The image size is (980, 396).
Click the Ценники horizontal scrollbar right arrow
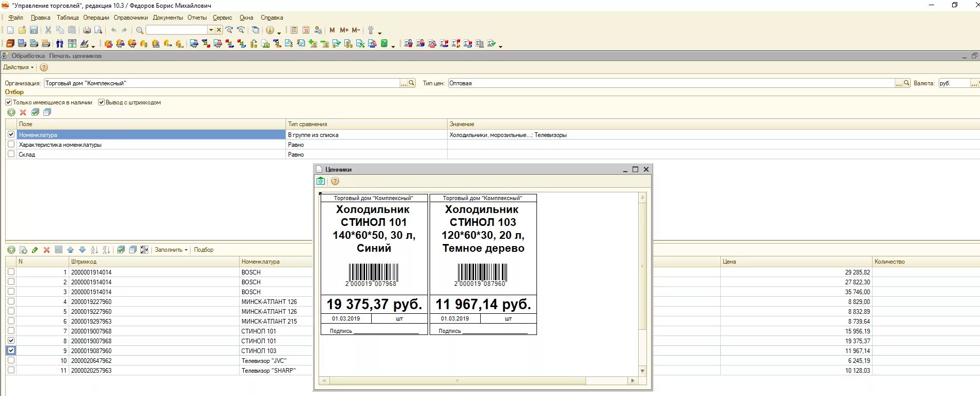pos(633,380)
